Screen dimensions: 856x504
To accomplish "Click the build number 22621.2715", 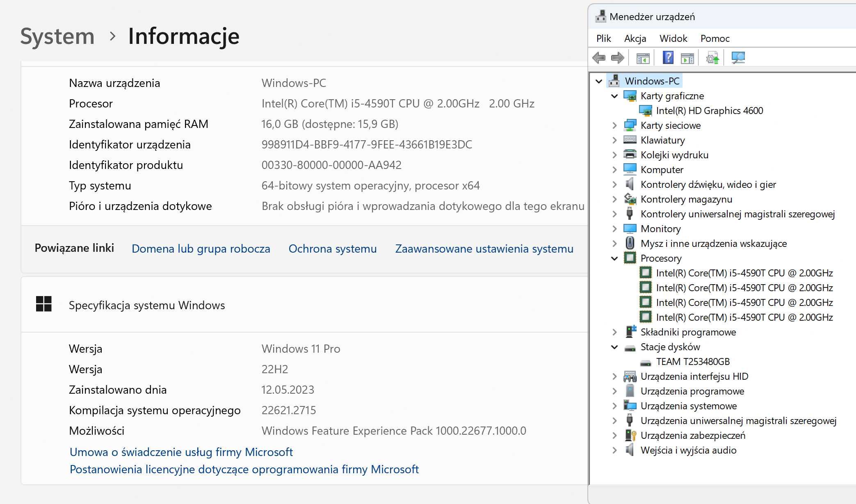I will tap(289, 410).
